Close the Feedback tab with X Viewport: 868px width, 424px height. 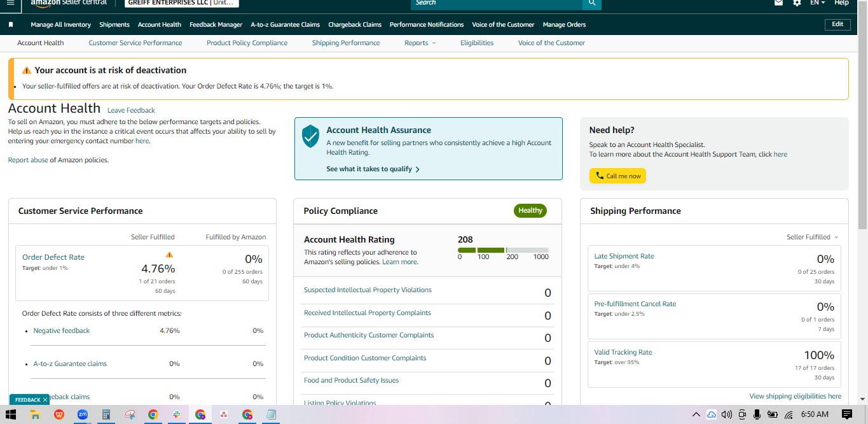45,400
